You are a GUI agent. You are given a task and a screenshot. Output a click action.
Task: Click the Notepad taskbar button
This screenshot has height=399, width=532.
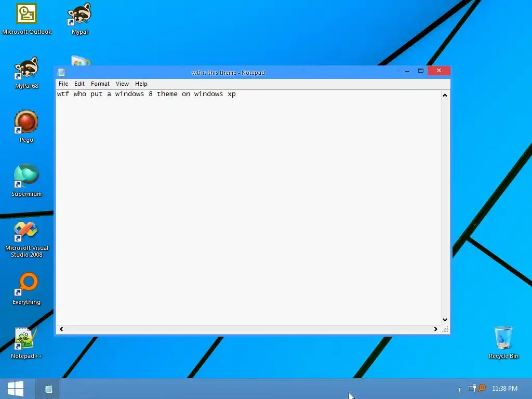[x=48, y=389]
